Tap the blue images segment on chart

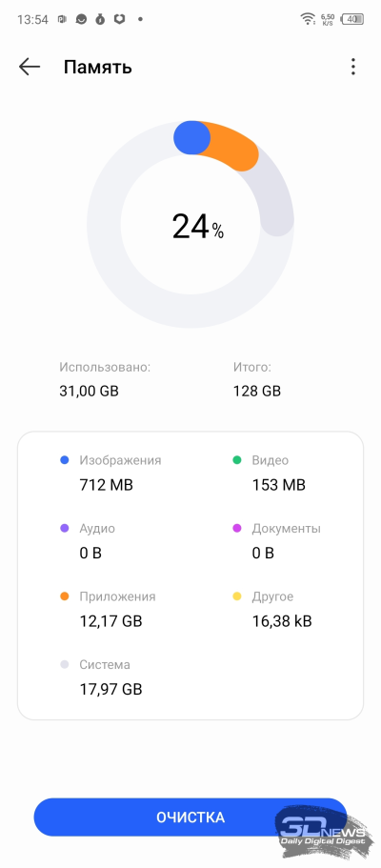(x=191, y=138)
